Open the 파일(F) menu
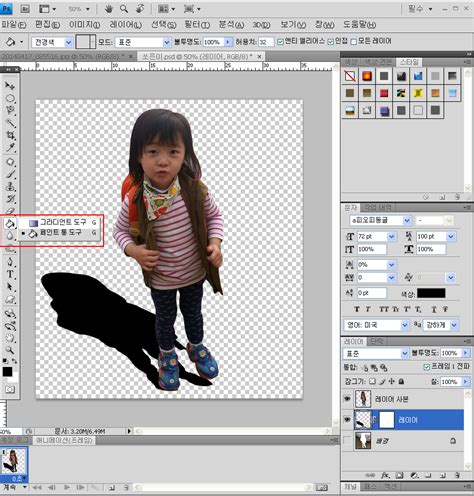The width and height of the screenshot is (474, 496). [14, 25]
